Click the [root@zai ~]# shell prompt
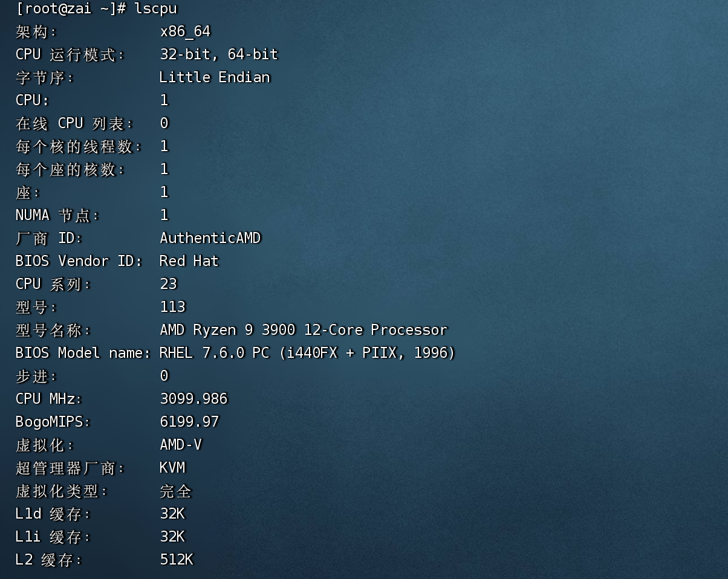 coord(71,8)
